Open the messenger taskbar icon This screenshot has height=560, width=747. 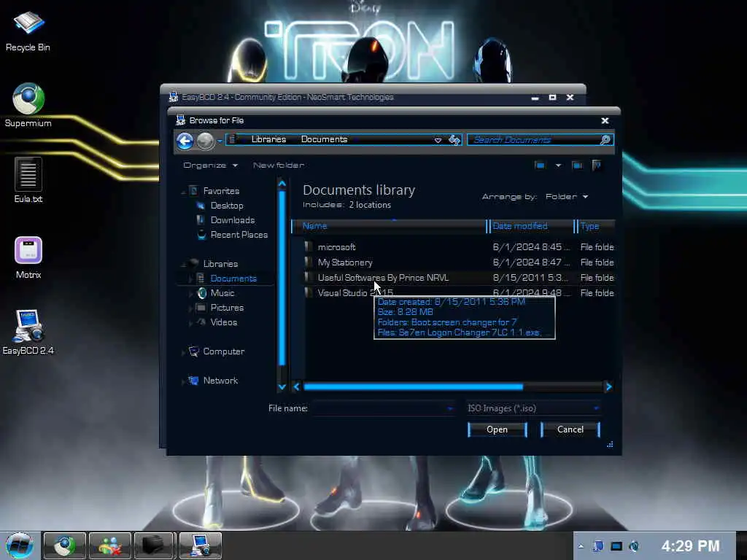(x=109, y=545)
